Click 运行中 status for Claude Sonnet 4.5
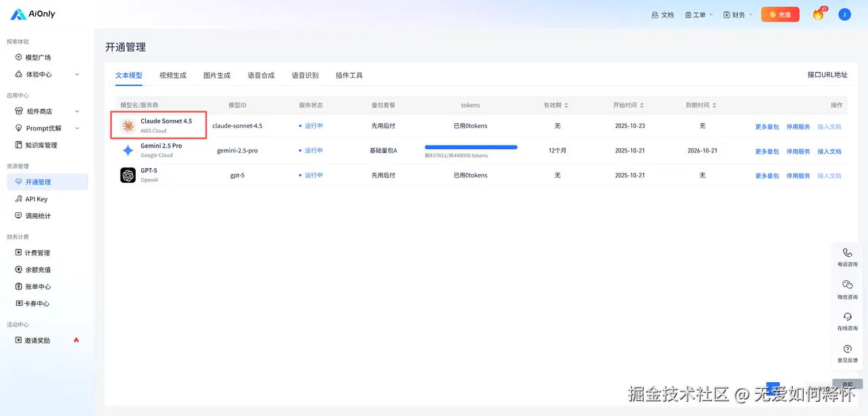 [x=311, y=126]
